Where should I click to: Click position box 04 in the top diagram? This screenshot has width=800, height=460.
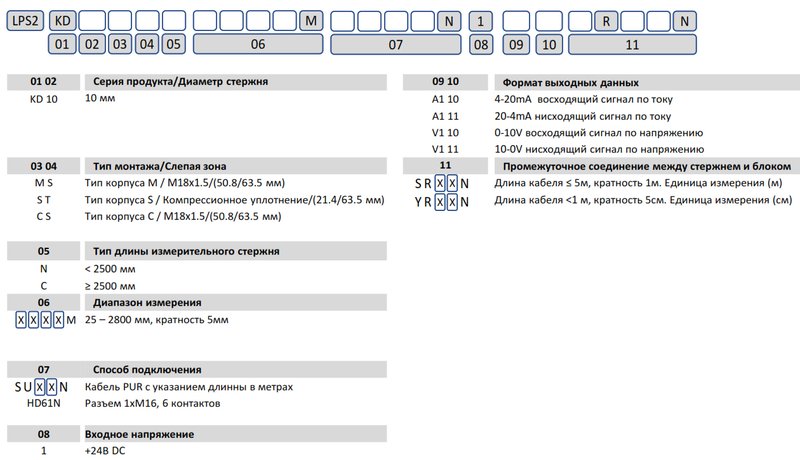pyautogui.click(x=147, y=44)
